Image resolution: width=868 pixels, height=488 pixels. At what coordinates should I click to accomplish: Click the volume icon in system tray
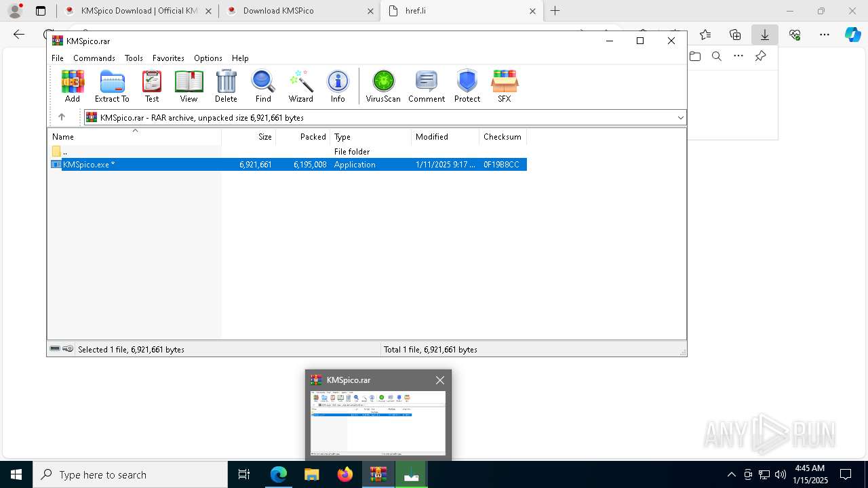click(x=781, y=474)
